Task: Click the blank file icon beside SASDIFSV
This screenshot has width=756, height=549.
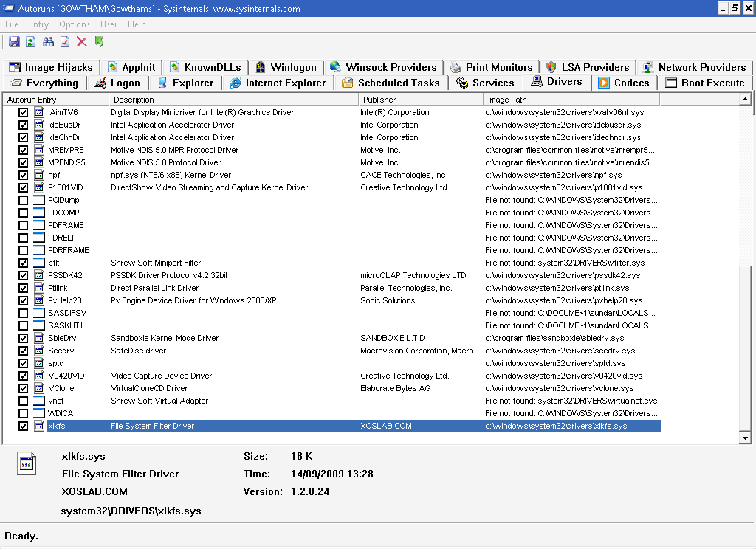Action: click(x=39, y=313)
